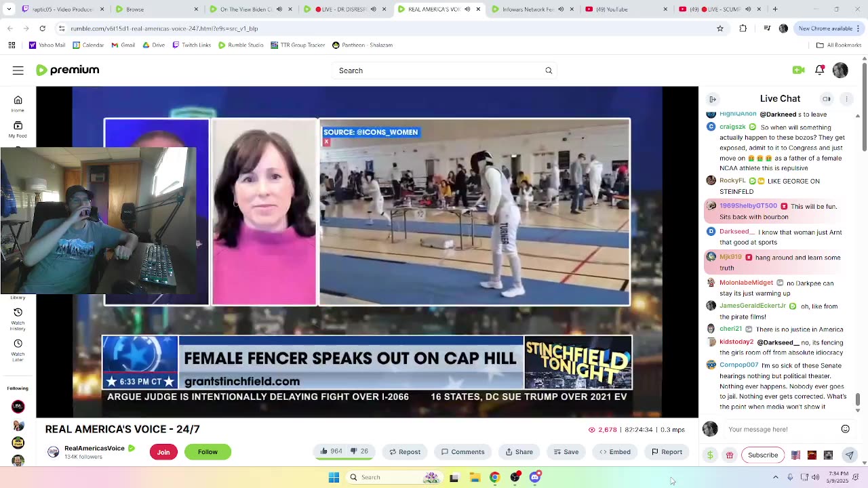Viewport: 868px width, 488px height.
Task: Open My Feed in sidebar
Action: tap(18, 129)
